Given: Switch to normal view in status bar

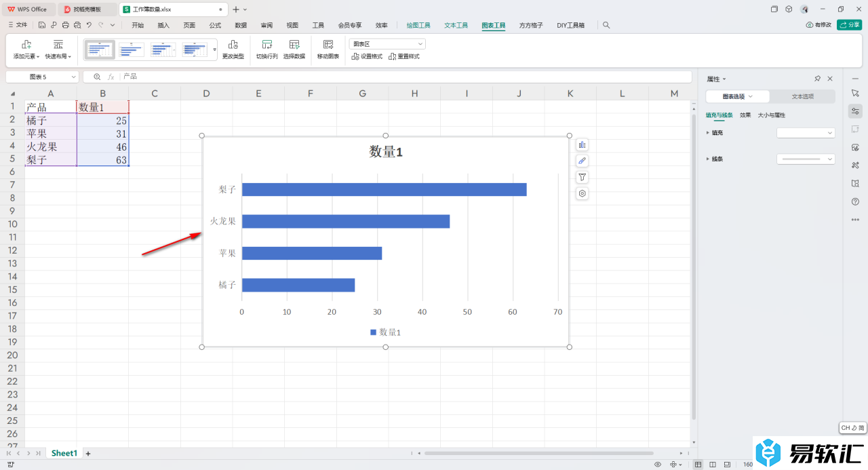Looking at the screenshot, I should pyautogui.click(x=698, y=465).
